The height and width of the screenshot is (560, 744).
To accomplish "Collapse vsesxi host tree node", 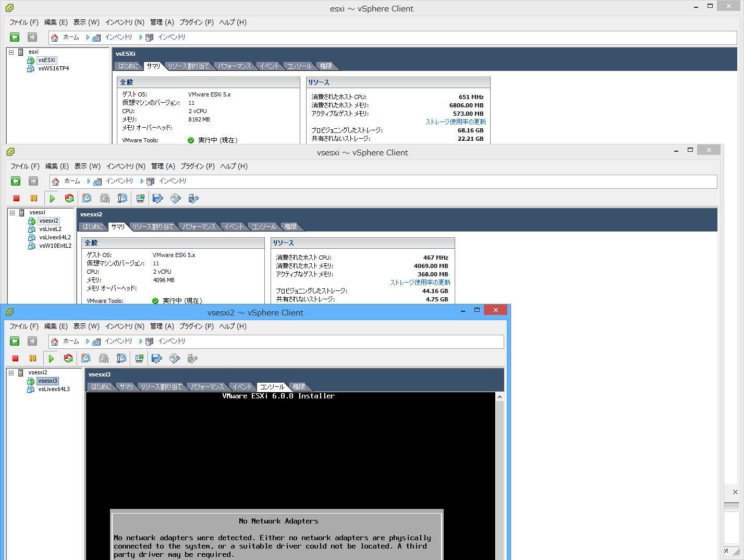I will coord(12,213).
